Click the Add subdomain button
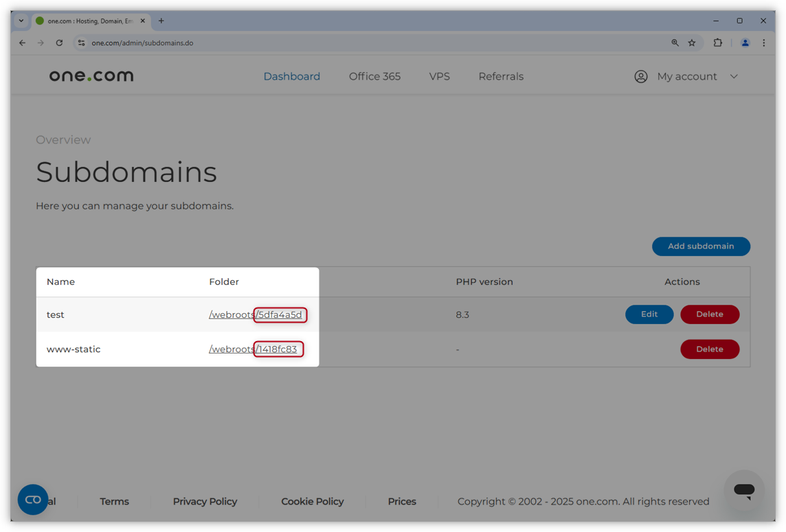This screenshot has width=786, height=532. tap(700, 246)
